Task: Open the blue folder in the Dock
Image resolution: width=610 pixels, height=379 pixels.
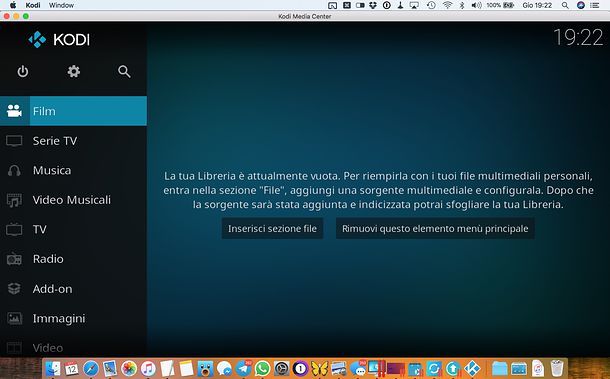Action: (x=500, y=368)
